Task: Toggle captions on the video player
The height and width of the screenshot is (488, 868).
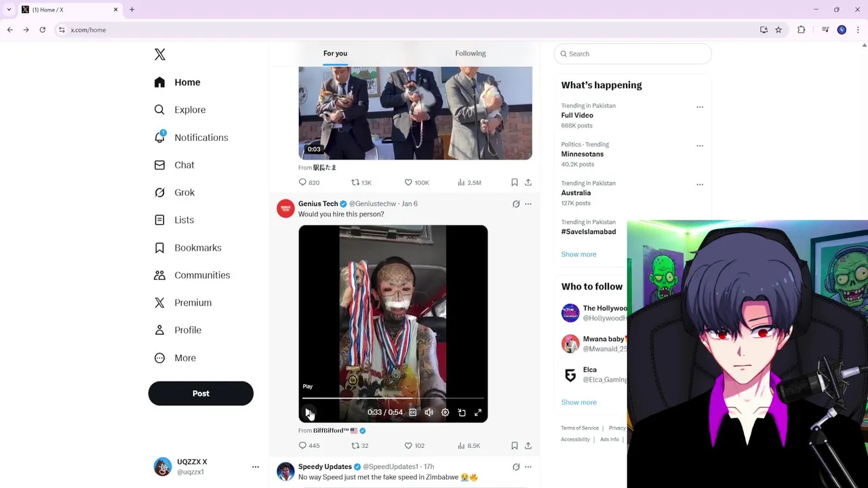Action: (412, 412)
